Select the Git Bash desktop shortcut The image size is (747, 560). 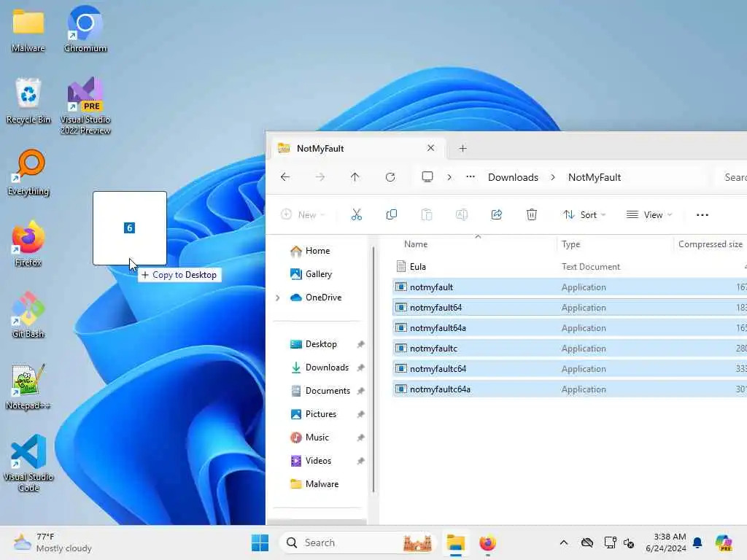(28, 315)
